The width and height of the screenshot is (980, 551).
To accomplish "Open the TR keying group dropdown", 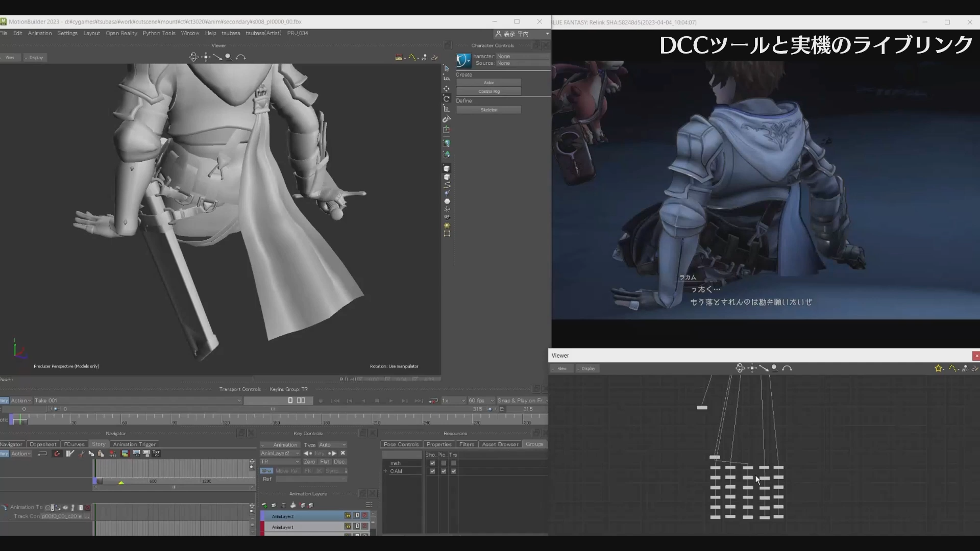I will pyautogui.click(x=280, y=462).
